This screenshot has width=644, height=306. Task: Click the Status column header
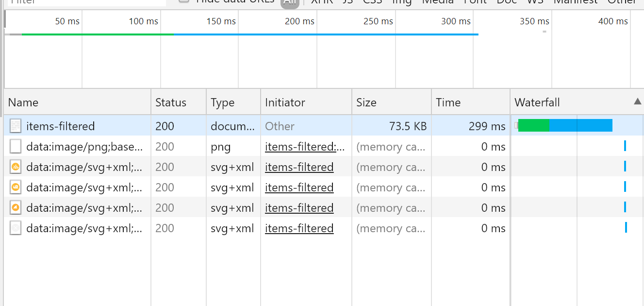click(171, 102)
